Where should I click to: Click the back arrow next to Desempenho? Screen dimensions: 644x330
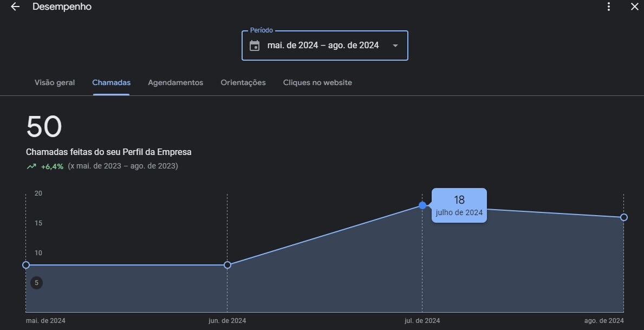(x=15, y=7)
